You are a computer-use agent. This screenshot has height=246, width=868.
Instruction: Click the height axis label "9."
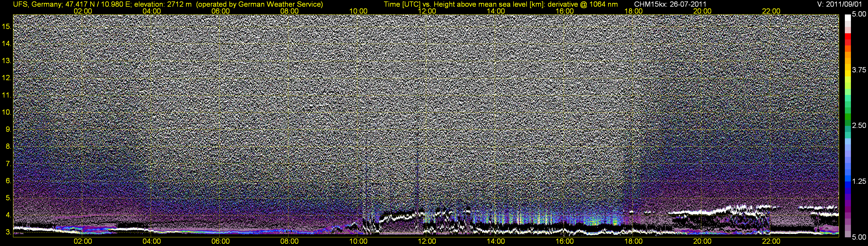pos(8,129)
